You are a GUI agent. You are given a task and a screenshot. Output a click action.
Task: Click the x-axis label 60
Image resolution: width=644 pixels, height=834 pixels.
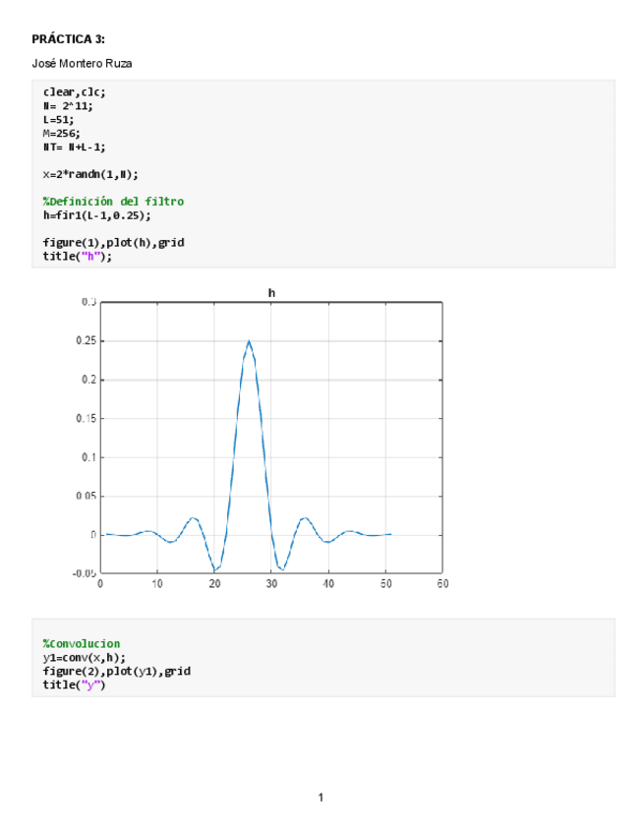(x=442, y=583)
